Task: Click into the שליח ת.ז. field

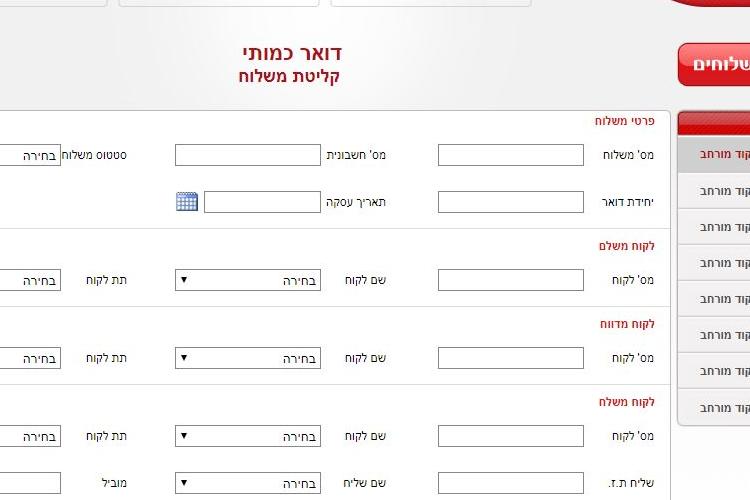Action: [511, 483]
